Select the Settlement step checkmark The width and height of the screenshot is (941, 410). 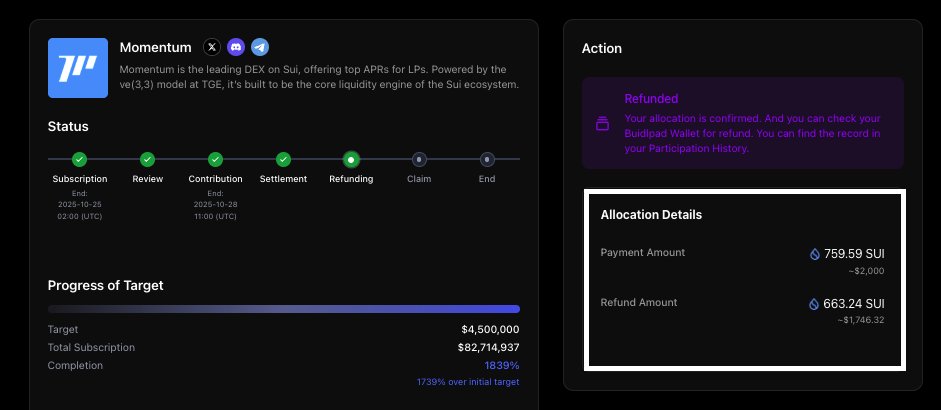coord(283,159)
